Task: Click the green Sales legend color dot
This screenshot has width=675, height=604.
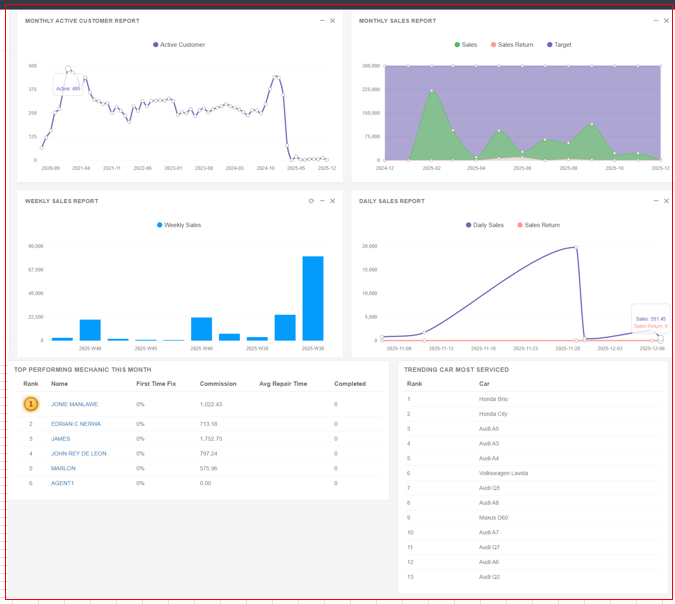Action: [x=458, y=45]
